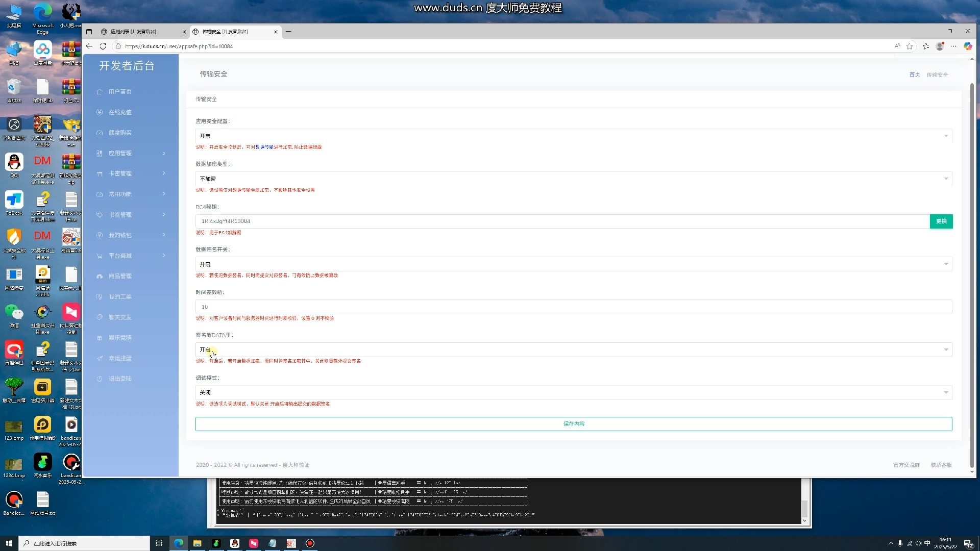Open 平台商城 shopping cart icon
Image resolution: width=980 pixels, height=551 pixels.
(x=100, y=256)
